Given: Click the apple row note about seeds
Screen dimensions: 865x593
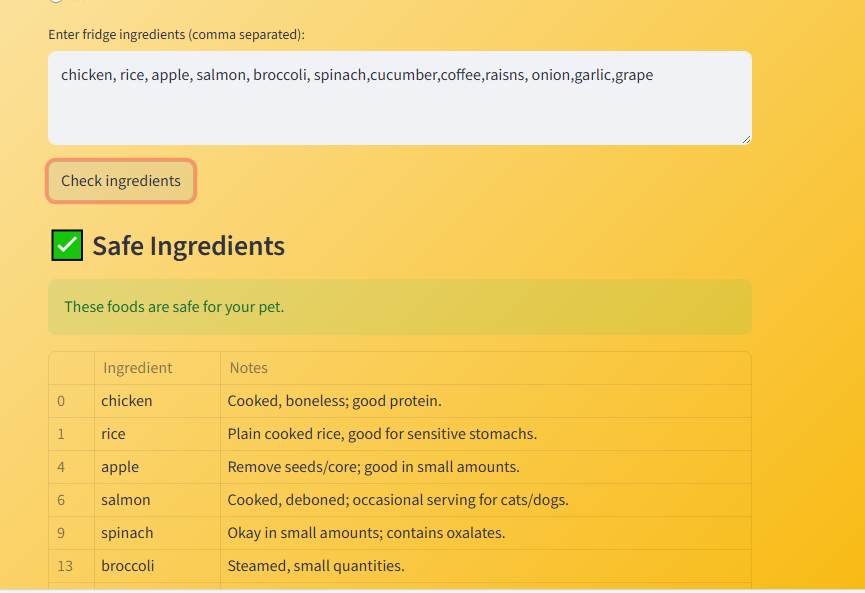Looking at the screenshot, I should (373, 466).
